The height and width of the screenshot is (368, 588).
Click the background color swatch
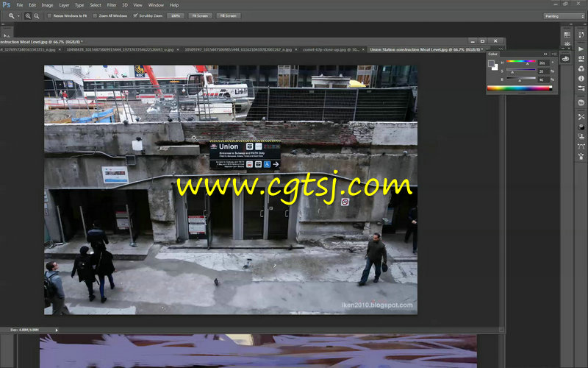[x=495, y=68]
